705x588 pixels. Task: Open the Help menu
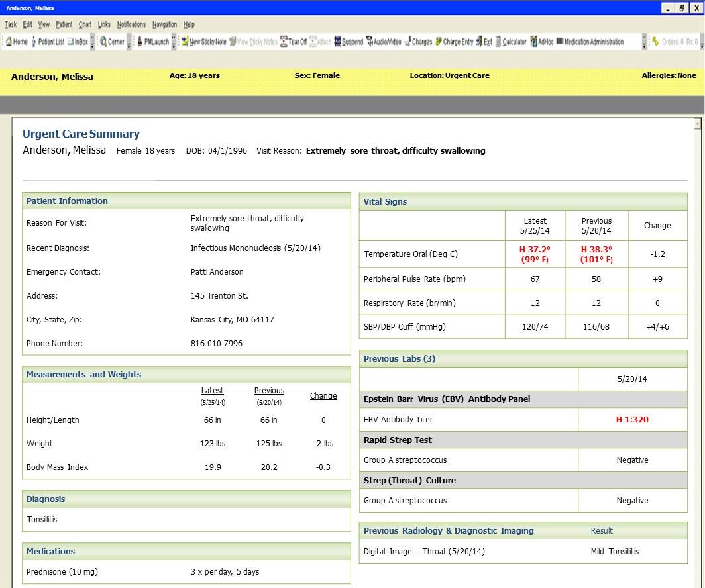(x=189, y=24)
